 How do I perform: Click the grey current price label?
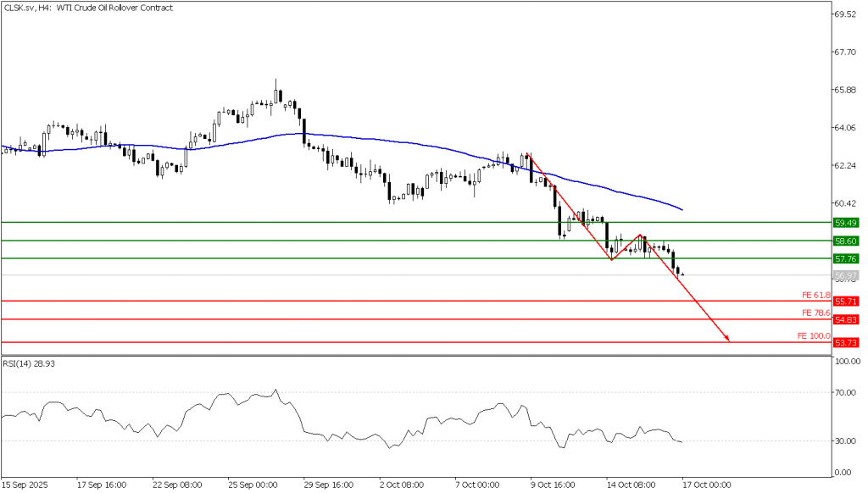tap(843, 276)
